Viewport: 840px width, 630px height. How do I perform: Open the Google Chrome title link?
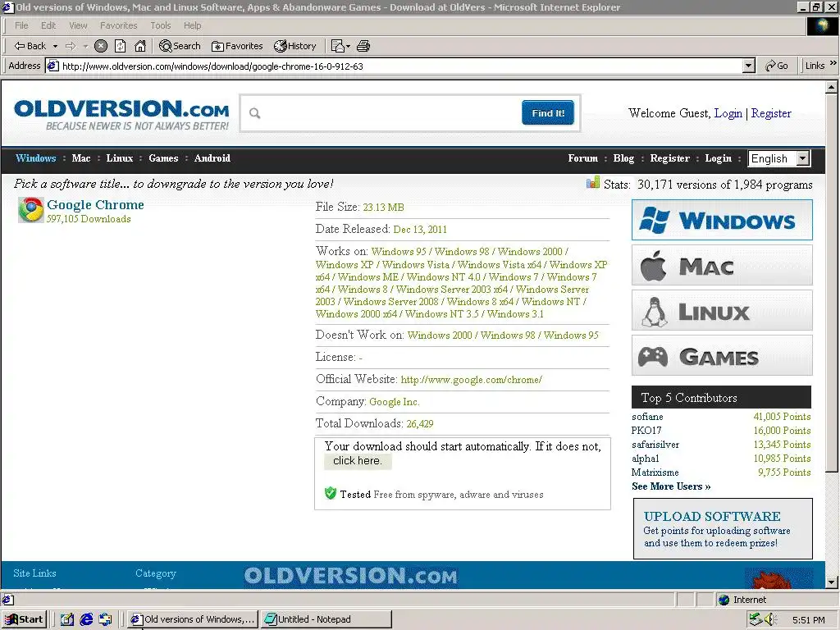[95, 204]
